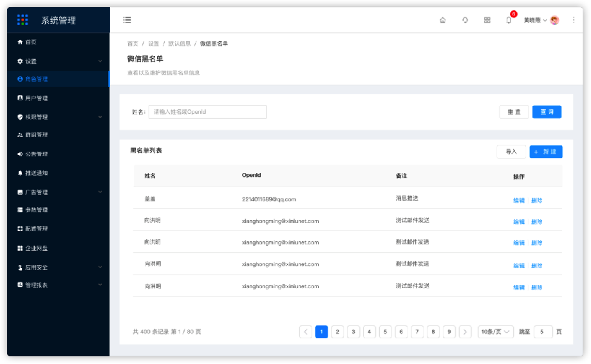This screenshot has width=591, height=364.
Task: Click the icon beside 配置管理
Action: [20, 228]
